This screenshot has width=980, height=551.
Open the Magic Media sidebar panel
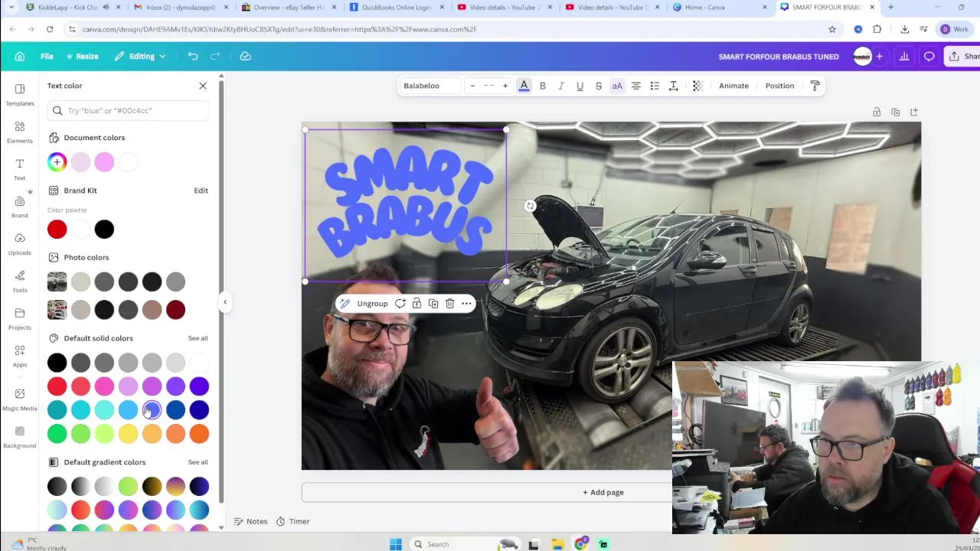point(19,399)
